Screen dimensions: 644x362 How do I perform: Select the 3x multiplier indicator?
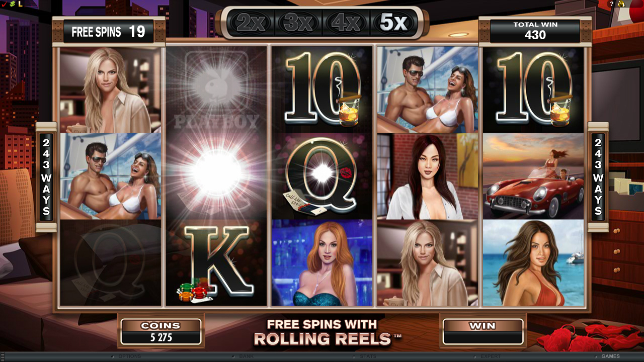[x=298, y=22]
